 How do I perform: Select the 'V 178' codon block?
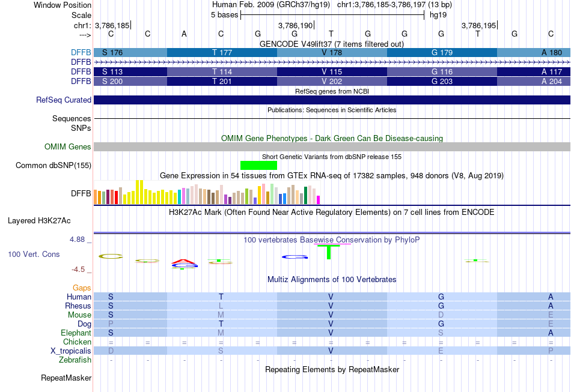(332, 52)
